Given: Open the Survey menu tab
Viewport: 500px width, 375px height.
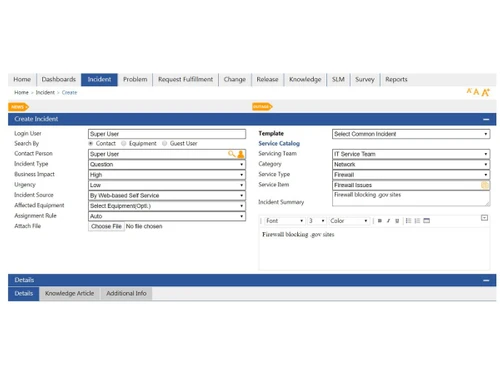Looking at the screenshot, I should point(365,80).
